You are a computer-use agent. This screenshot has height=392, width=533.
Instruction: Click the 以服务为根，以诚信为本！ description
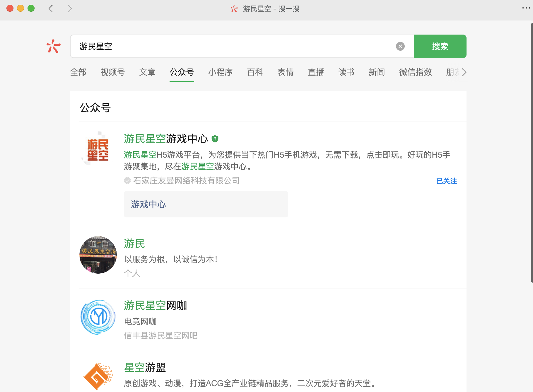(x=171, y=259)
